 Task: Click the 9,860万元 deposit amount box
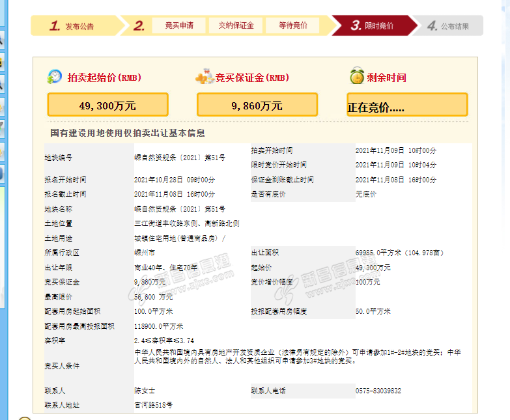257,105
